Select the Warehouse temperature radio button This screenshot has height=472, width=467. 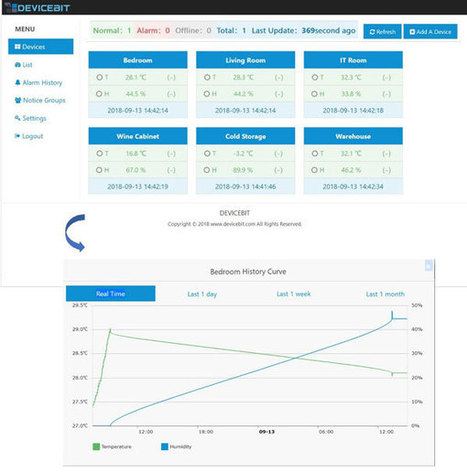click(315, 153)
